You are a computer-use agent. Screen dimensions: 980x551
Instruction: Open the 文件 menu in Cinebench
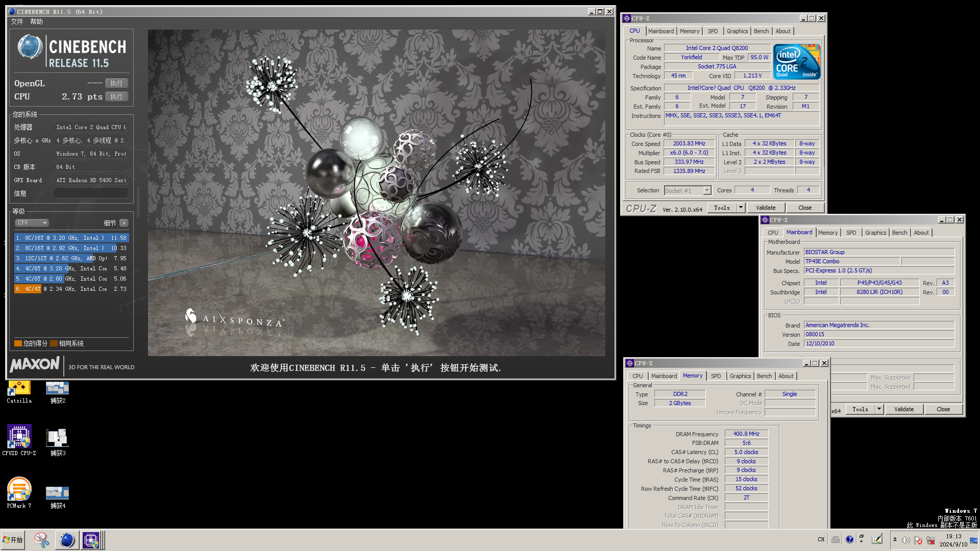17,21
